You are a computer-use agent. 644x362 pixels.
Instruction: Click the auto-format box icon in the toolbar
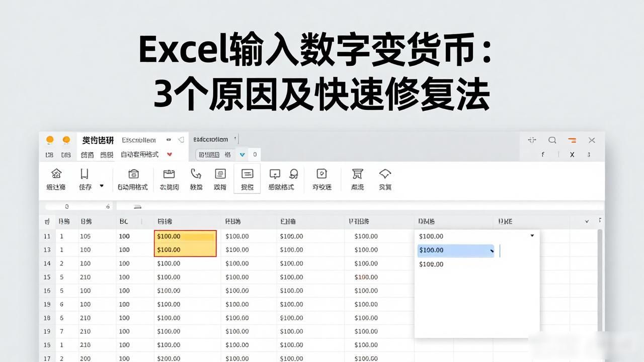[133, 174]
